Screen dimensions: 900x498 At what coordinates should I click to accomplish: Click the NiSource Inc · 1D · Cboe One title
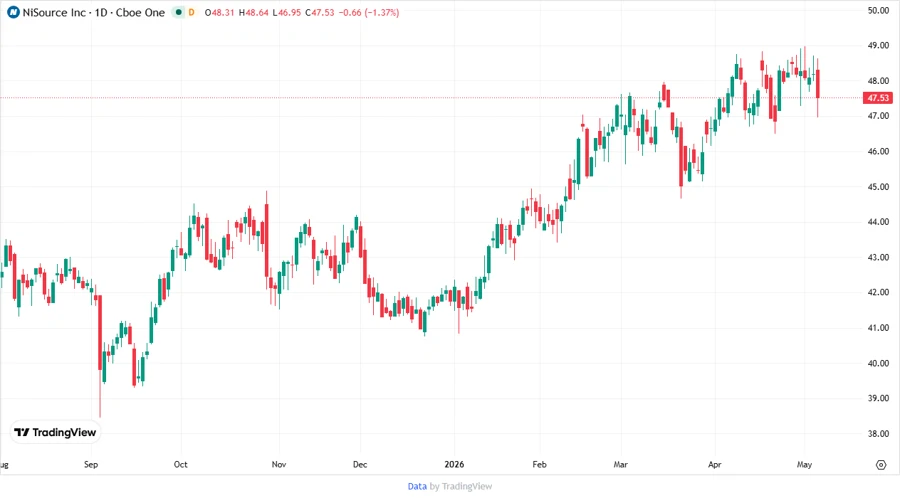click(94, 12)
